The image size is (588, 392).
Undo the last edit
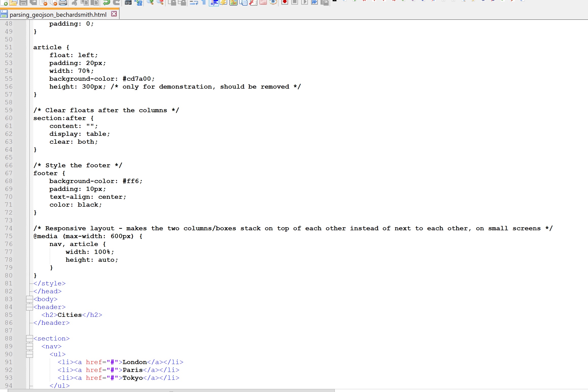tap(107, 3)
